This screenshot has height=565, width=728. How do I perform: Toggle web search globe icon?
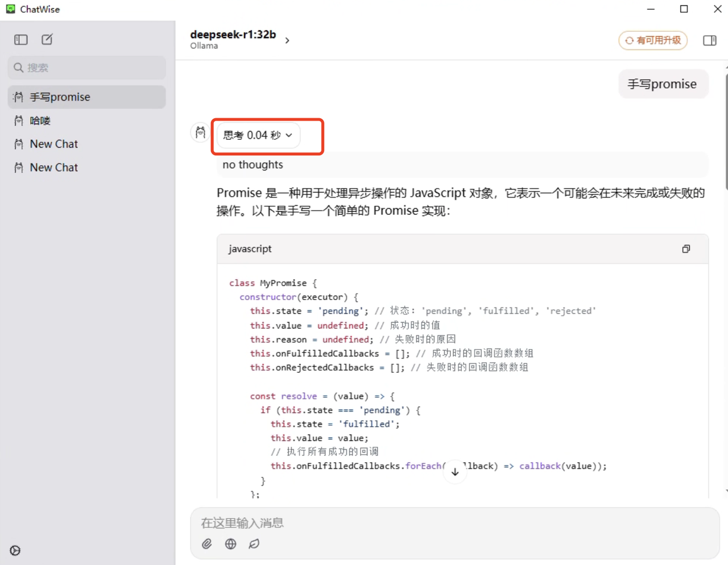click(x=230, y=544)
